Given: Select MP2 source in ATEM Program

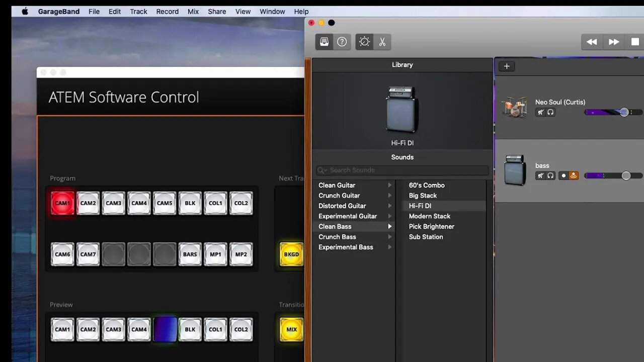Looking at the screenshot, I should [x=241, y=254].
